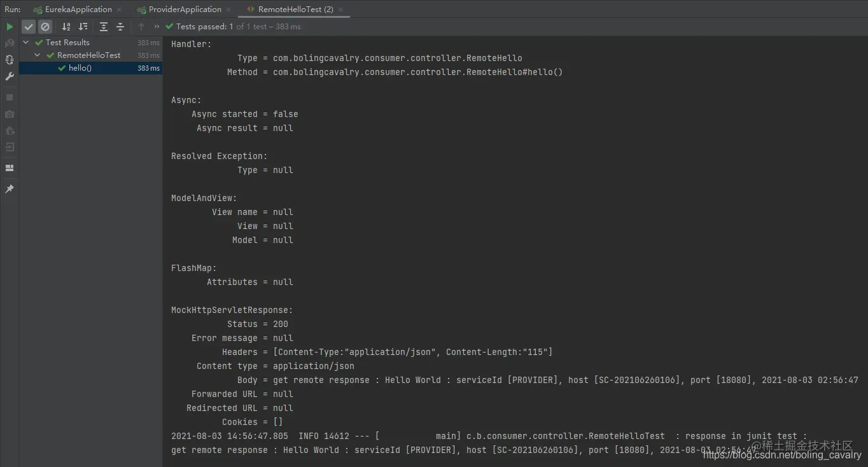Click the INFO 14612 log line
Screen dimensions: 868x467
click(x=489, y=436)
